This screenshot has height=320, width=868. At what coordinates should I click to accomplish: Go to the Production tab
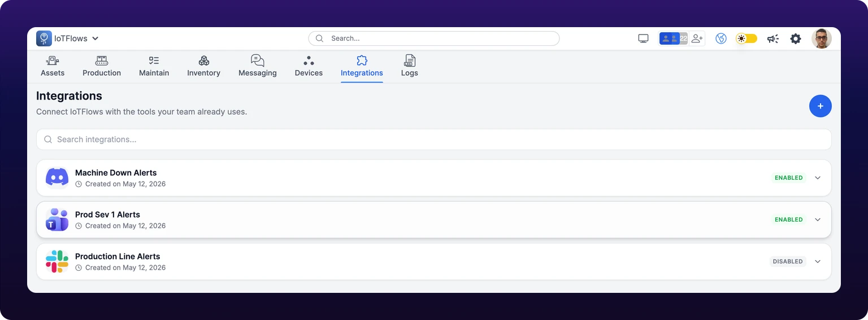(x=102, y=66)
